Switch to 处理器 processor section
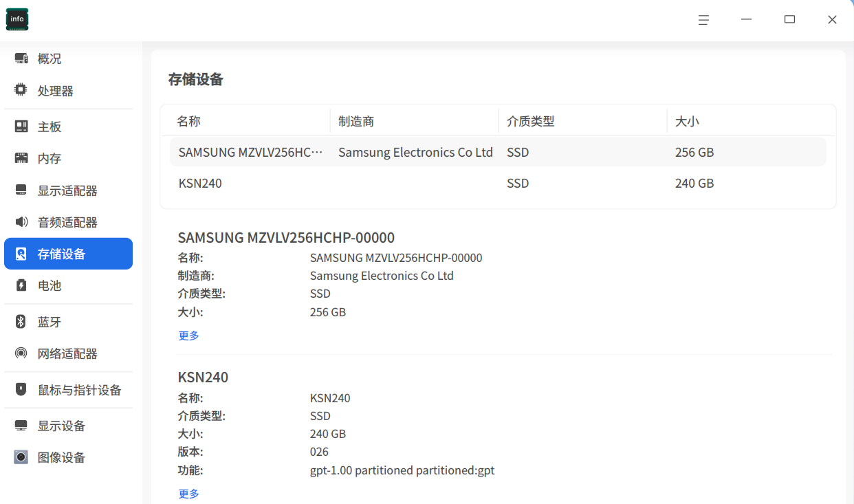The height and width of the screenshot is (504, 854). click(x=68, y=91)
